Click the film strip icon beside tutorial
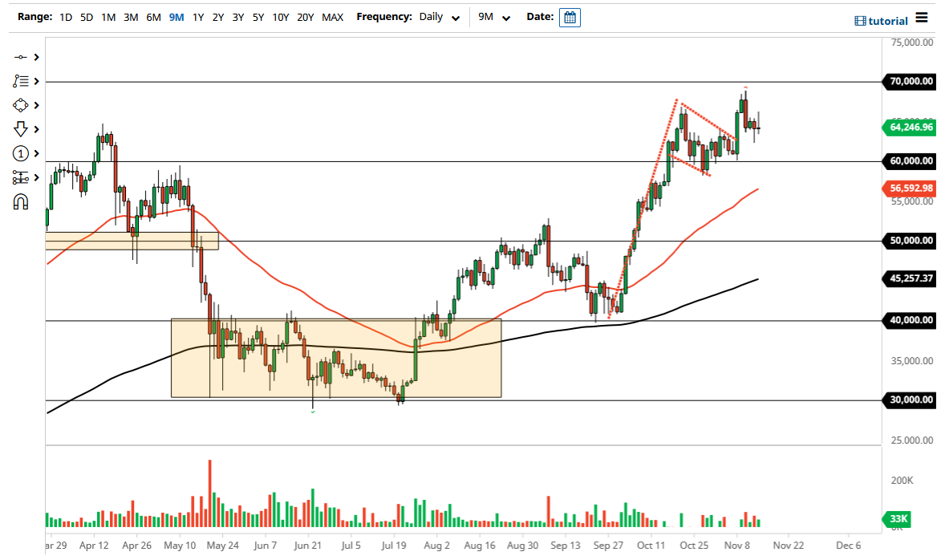941x560 pixels. pyautogui.click(x=862, y=20)
